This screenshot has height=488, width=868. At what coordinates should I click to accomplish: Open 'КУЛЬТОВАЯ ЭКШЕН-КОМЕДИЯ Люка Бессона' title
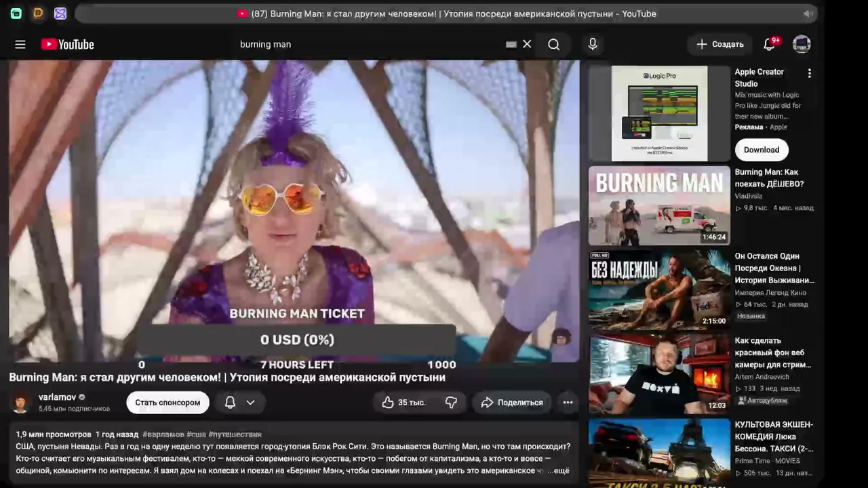tap(774, 436)
